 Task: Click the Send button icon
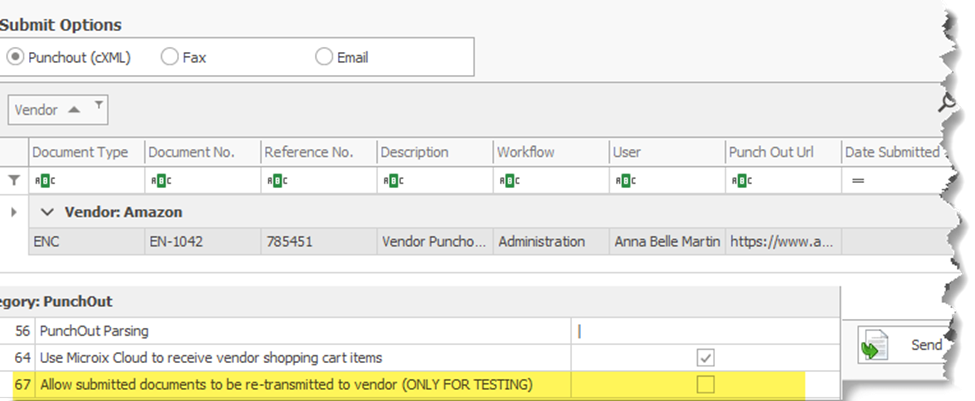(x=874, y=346)
